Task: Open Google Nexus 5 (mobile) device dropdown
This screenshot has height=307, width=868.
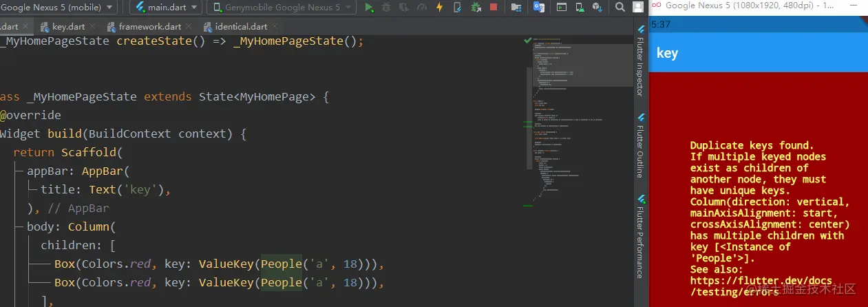Action: pos(59,8)
